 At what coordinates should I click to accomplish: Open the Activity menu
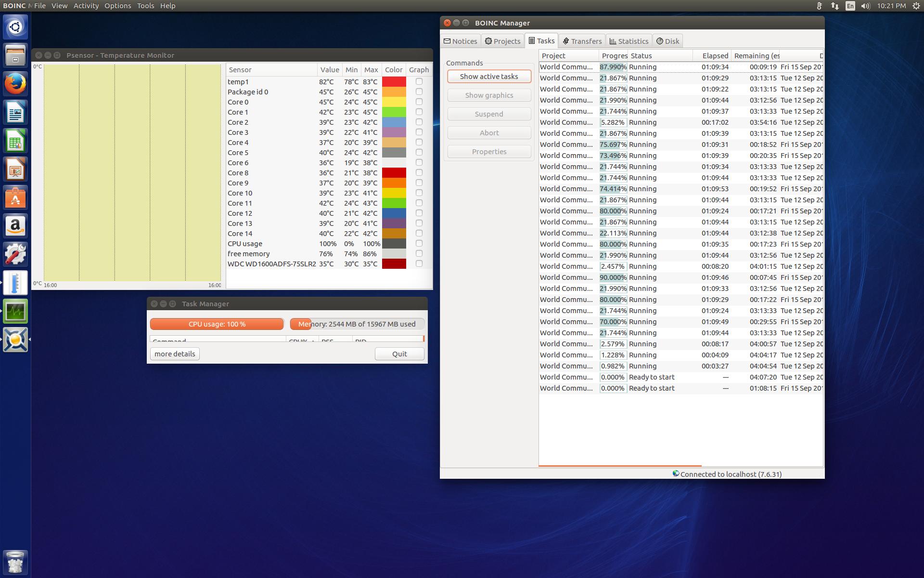pyautogui.click(x=86, y=6)
